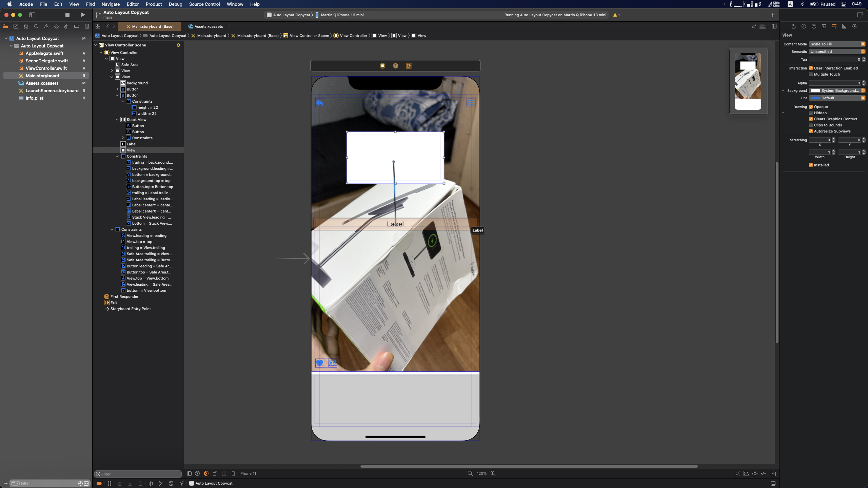Viewport: 868px width, 488px height.
Task: Click the Pause program execution debug icon
Action: (110, 483)
